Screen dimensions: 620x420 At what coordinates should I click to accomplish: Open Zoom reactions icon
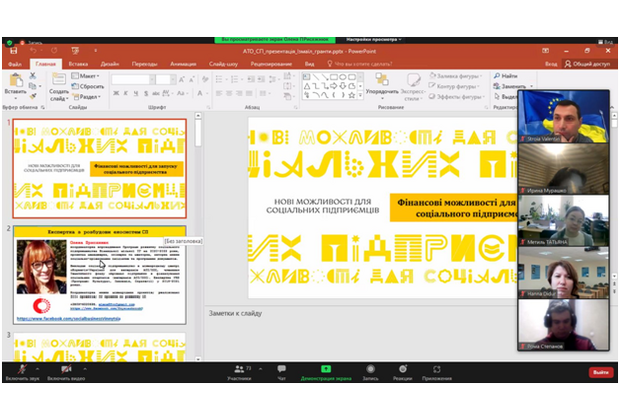[404, 371]
